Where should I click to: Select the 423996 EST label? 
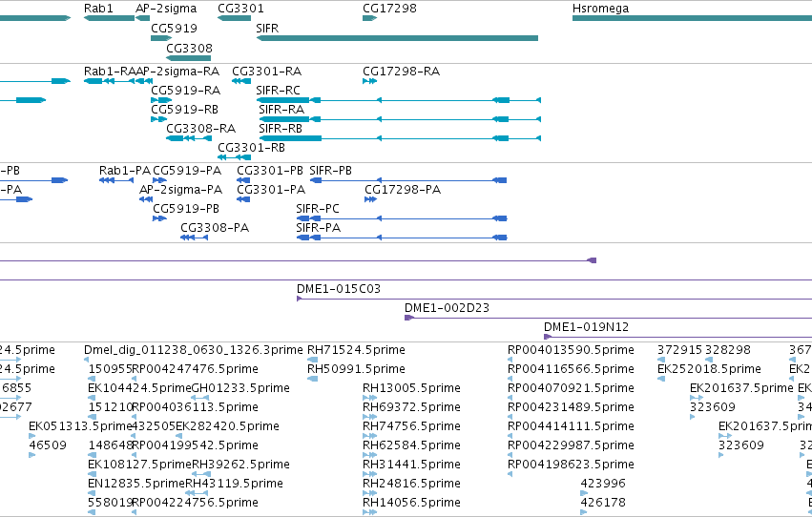(x=603, y=484)
